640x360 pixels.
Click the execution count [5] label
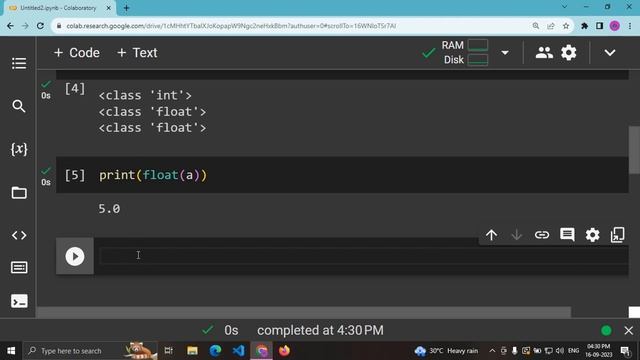point(75,175)
